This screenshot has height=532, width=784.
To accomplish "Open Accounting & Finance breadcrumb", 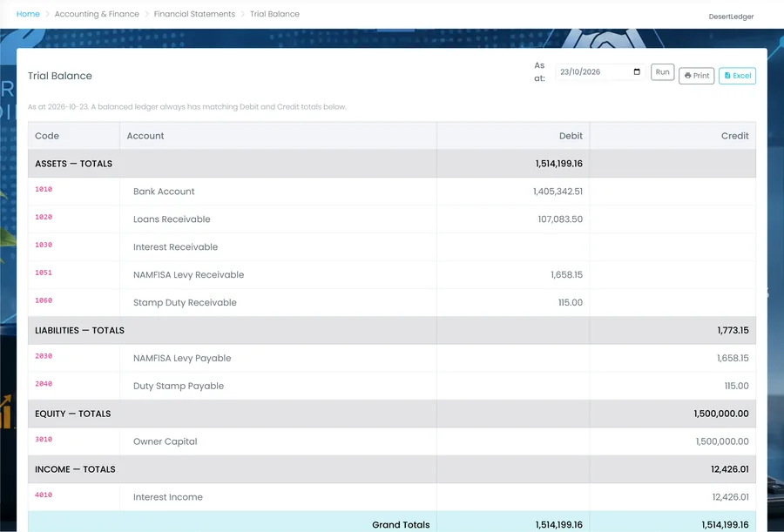I will pyautogui.click(x=97, y=14).
